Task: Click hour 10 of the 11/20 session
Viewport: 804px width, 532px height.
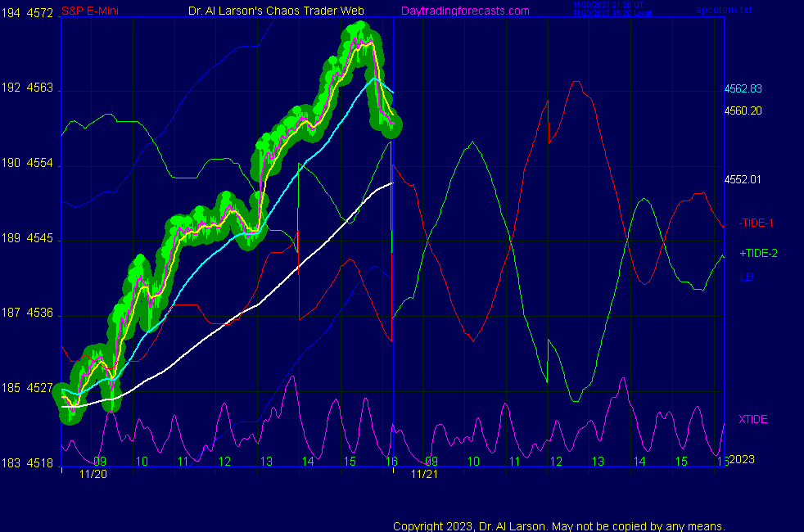Action: point(142,462)
